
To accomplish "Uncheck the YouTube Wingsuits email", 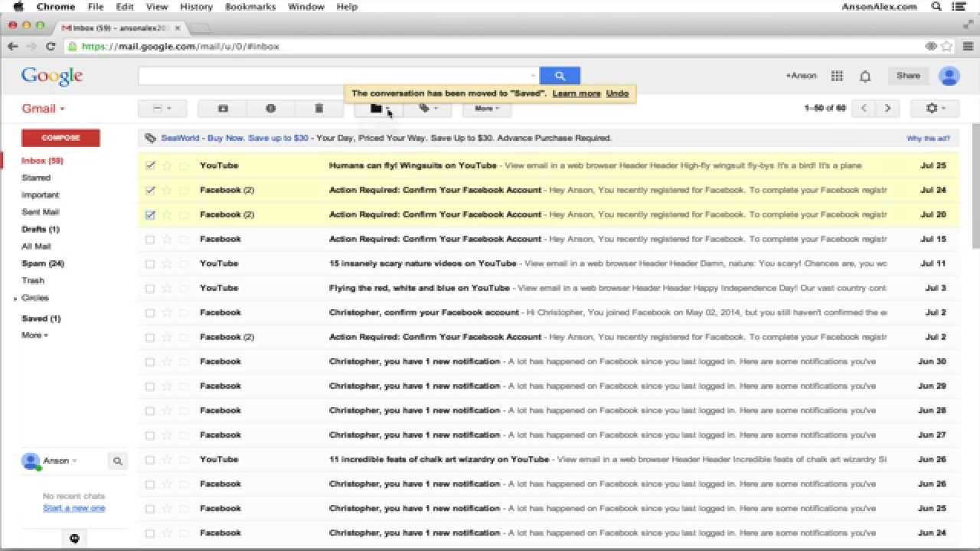I will pos(150,165).
